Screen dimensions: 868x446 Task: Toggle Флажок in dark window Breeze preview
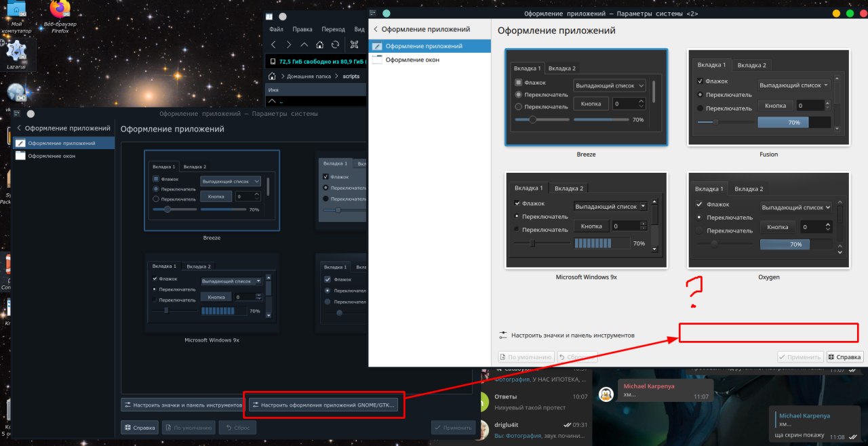[x=156, y=179]
